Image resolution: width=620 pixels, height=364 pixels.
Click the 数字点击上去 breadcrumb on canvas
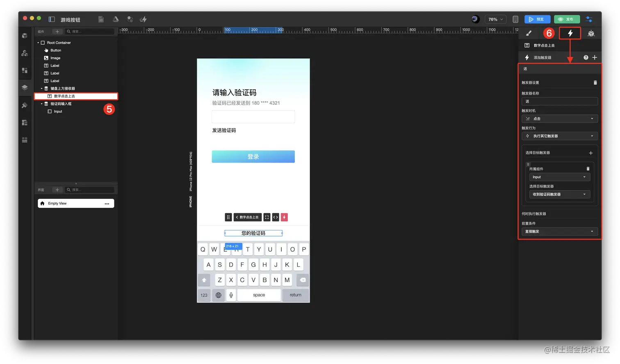pyautogui.click(x=248, y=217)
